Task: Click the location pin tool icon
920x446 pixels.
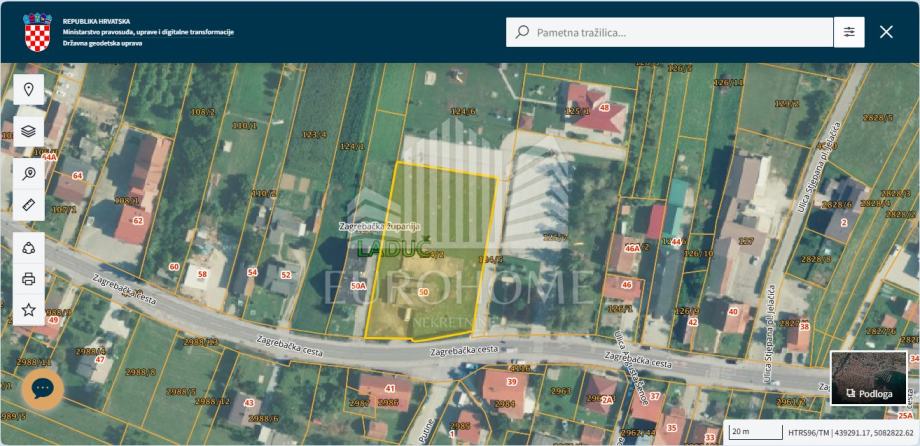Action: point(28,90)
